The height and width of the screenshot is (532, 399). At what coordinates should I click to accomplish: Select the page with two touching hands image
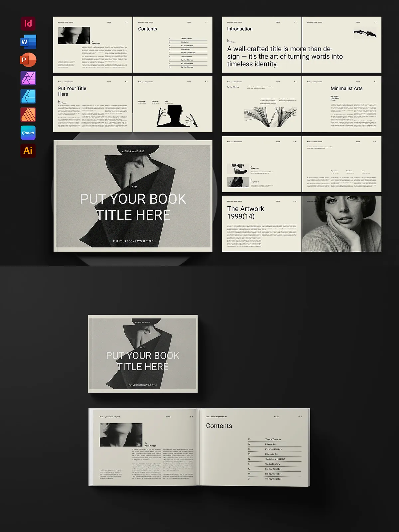[341, 45]
